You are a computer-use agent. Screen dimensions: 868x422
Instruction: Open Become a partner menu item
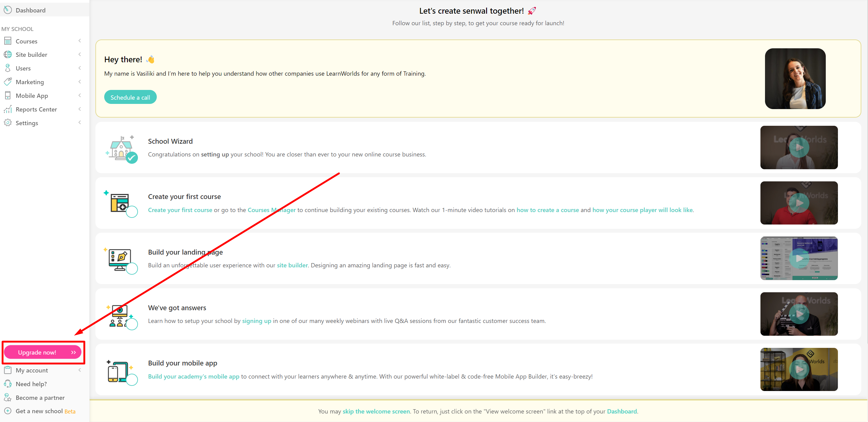point(40,397)
